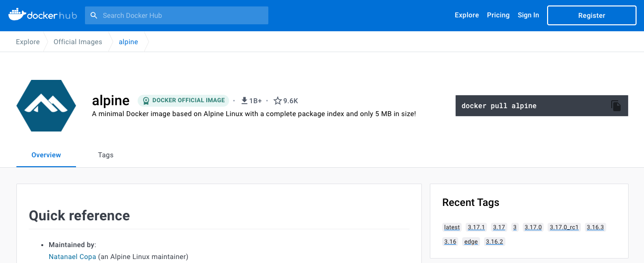Select the 3.17.0 tag

[533, 227]
